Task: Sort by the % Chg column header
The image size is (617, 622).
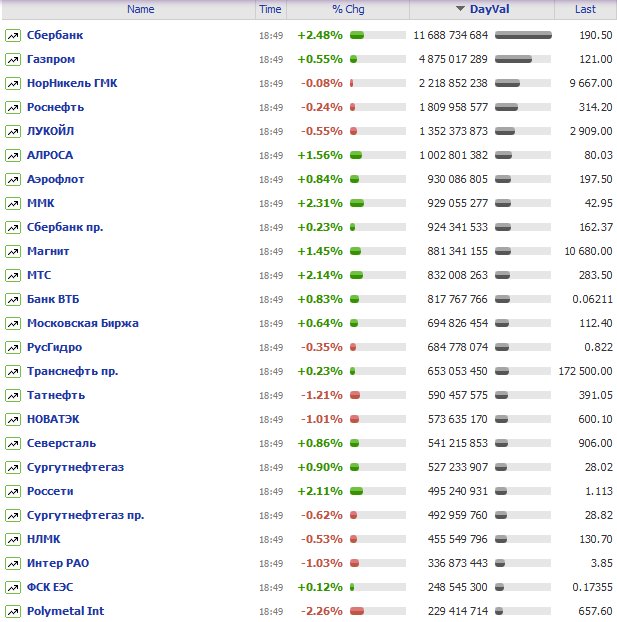Action: [x=347, y=9]
